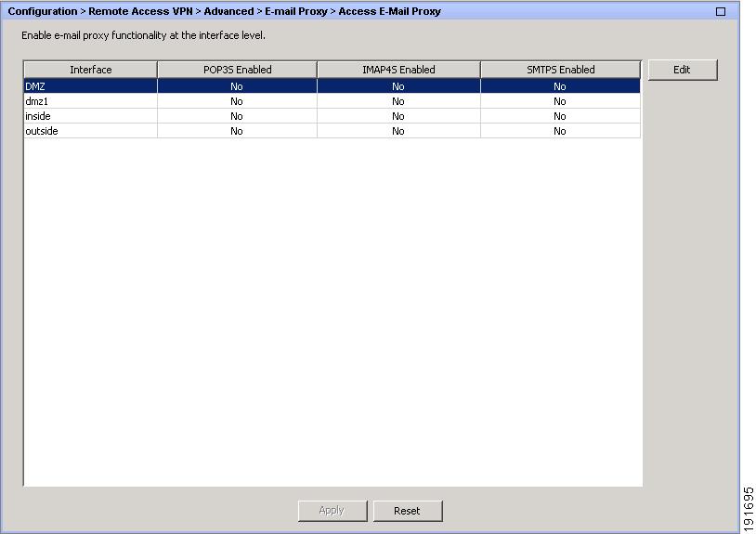
Task: Click POP3S value for DMZ row
Action: point(237,86)
